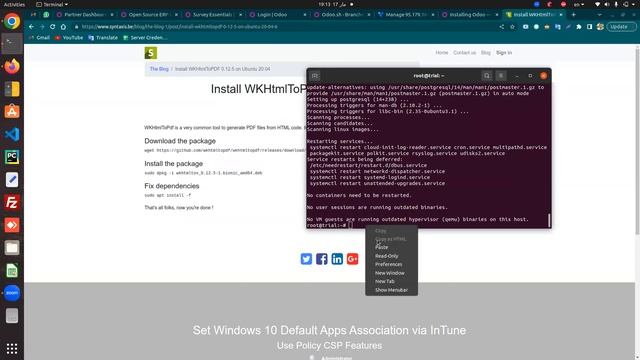Open Ubuntu Software from the dock
Image resolution: width=640 pixels, height=360 pixels.
pos(12,111)
